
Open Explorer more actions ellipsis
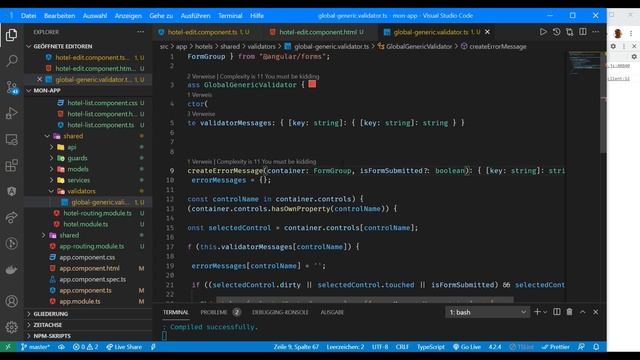pyautogui.click(x=140, y=32)
